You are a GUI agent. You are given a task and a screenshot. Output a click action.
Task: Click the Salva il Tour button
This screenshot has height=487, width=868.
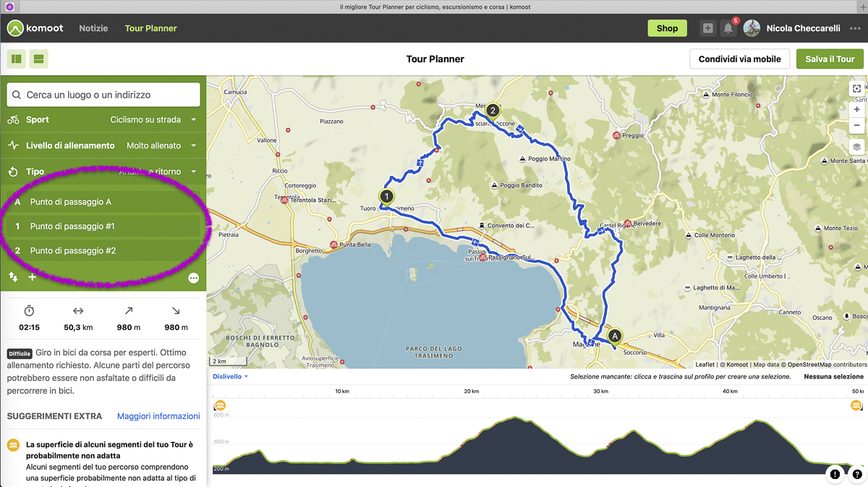click(830, 59)
